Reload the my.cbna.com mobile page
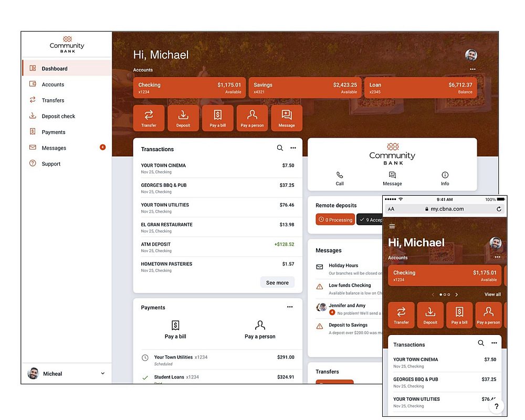The width and height of the screenshot is (525, 420). click(x=498, y=209)
